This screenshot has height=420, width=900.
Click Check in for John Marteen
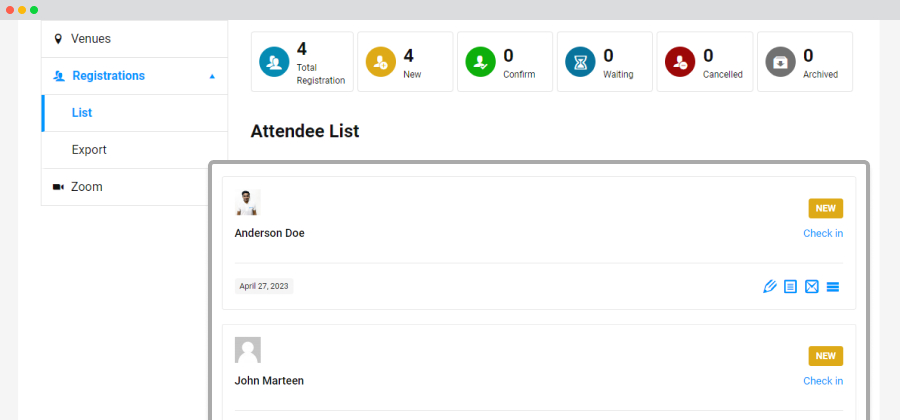823,381
